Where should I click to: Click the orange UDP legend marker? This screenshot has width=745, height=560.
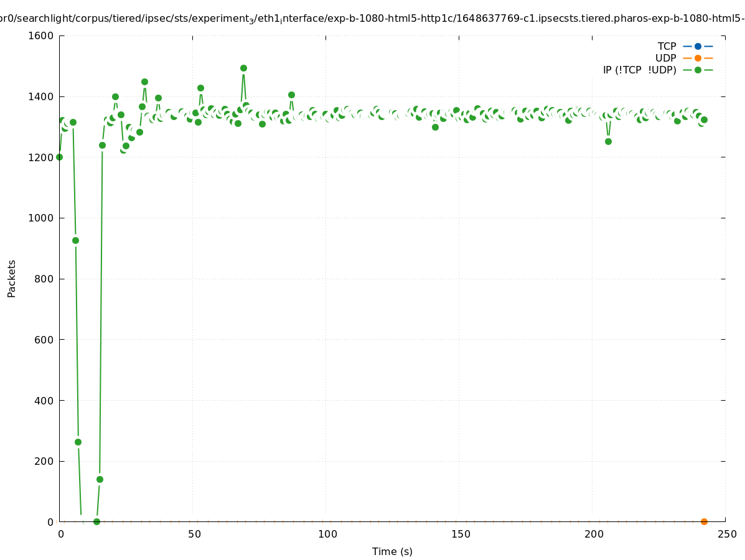(x=698, y=58)
